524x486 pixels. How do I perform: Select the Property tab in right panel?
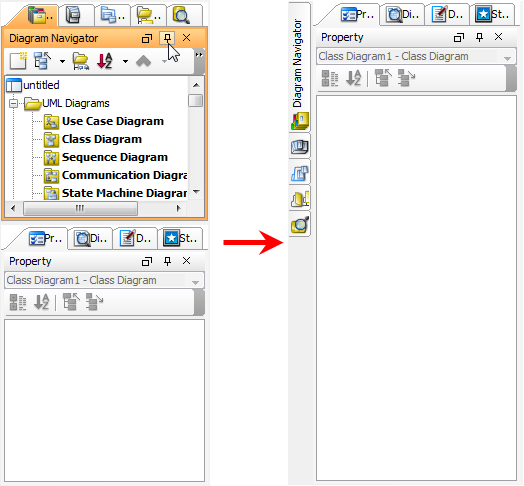358,15
